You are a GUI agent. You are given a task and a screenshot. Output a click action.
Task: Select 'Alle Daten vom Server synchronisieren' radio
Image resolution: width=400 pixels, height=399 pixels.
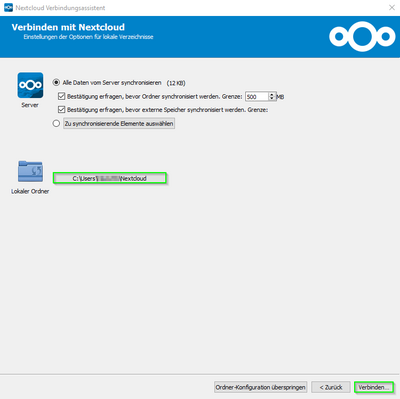pyautogui.click(x=56, y=82)
